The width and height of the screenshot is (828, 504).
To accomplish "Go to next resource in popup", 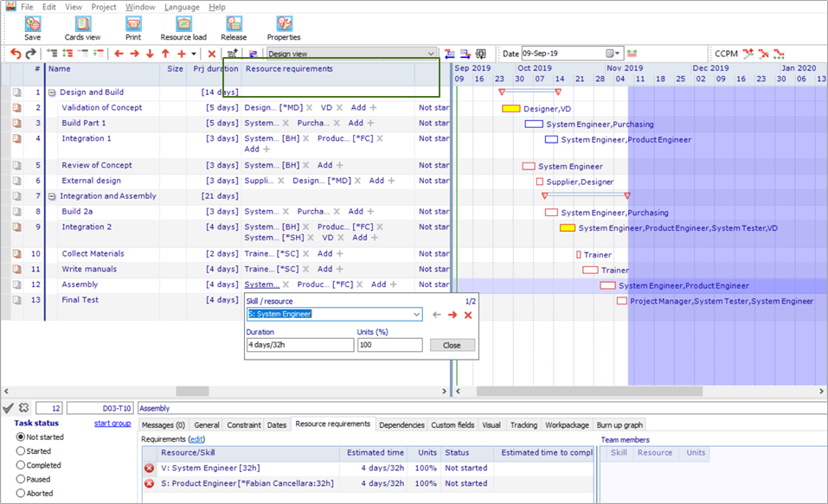I will pos(453,315).
